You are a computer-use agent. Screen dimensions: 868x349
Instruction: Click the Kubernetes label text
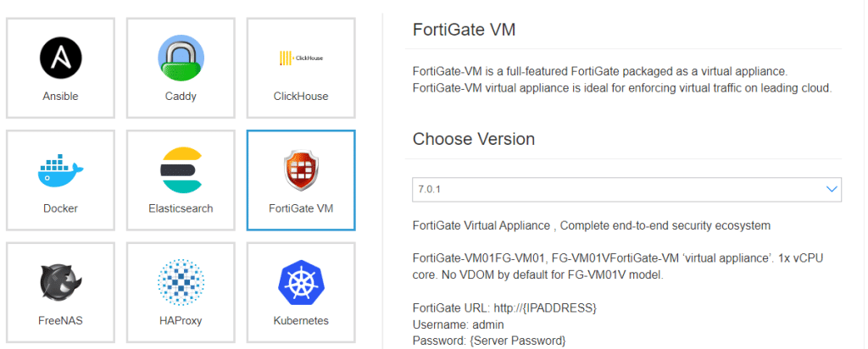pyautogui.click(x=301, y=321)
